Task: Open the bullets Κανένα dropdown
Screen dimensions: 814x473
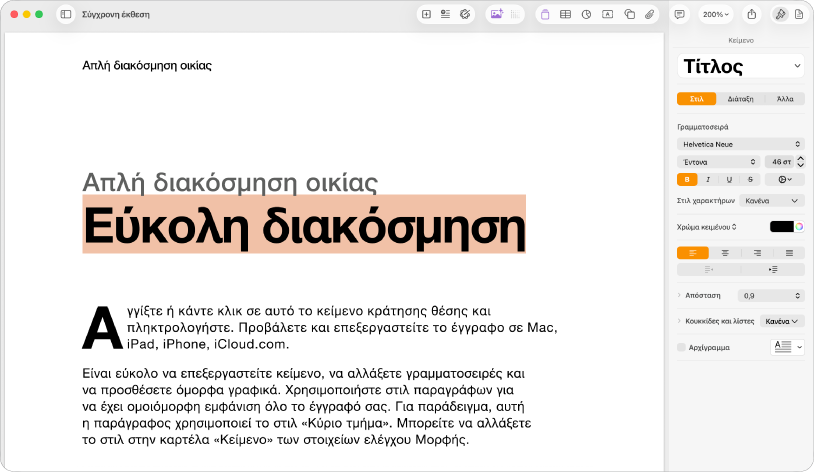Action: coord(782,321)
